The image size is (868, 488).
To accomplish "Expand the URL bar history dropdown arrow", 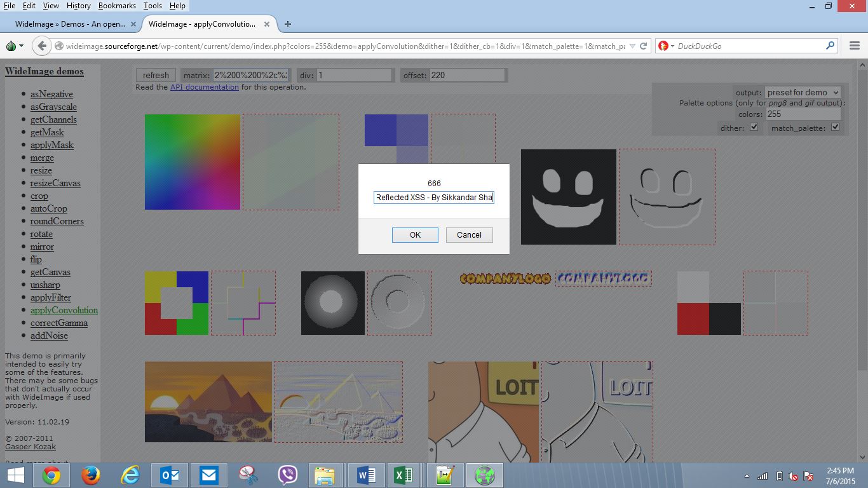I will 632,46.
